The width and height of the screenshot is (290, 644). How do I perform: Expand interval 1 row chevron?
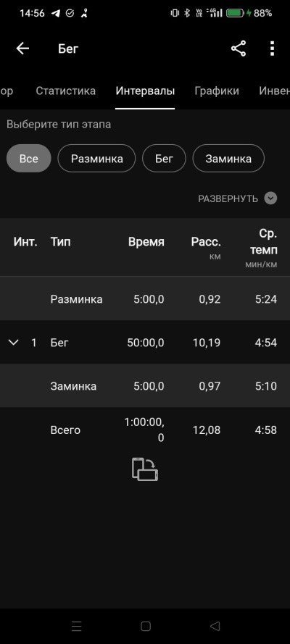click(x=14, y=342)
